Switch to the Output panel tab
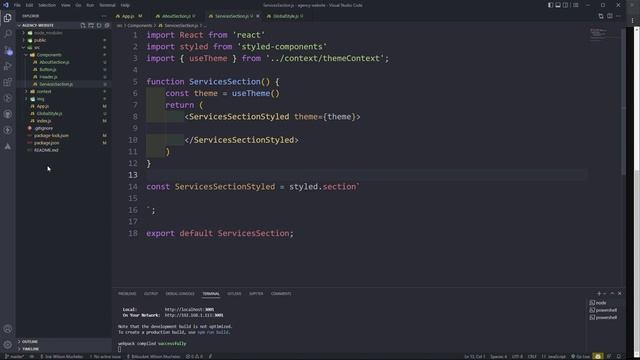 (x=151, y=293)
